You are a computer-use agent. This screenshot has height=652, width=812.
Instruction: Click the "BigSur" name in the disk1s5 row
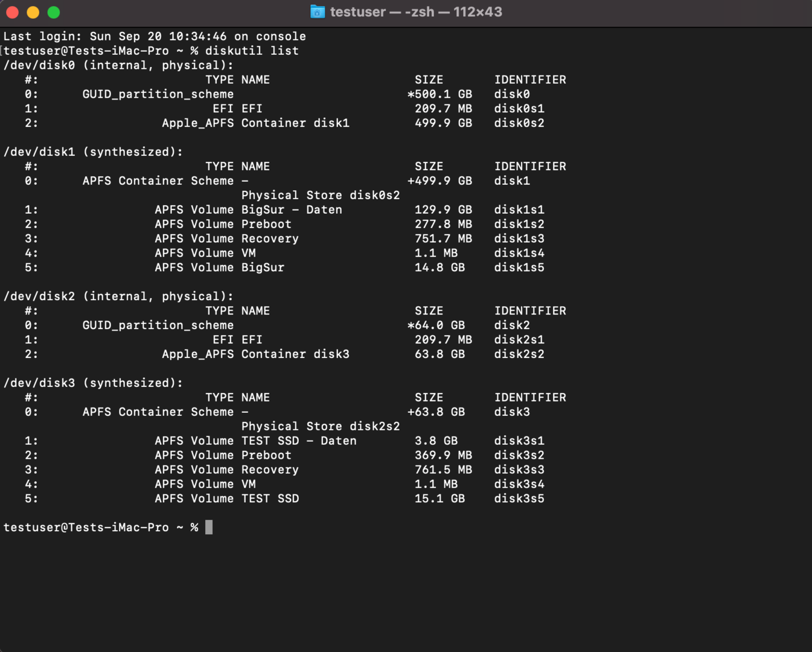263,267
